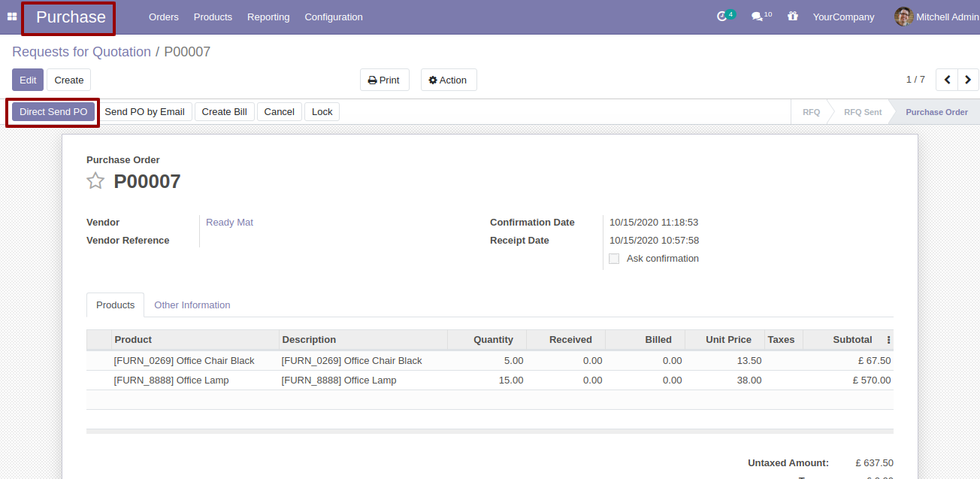
Task: Click the Edit button
Action: pyautogui.click(x=28, y=80)
